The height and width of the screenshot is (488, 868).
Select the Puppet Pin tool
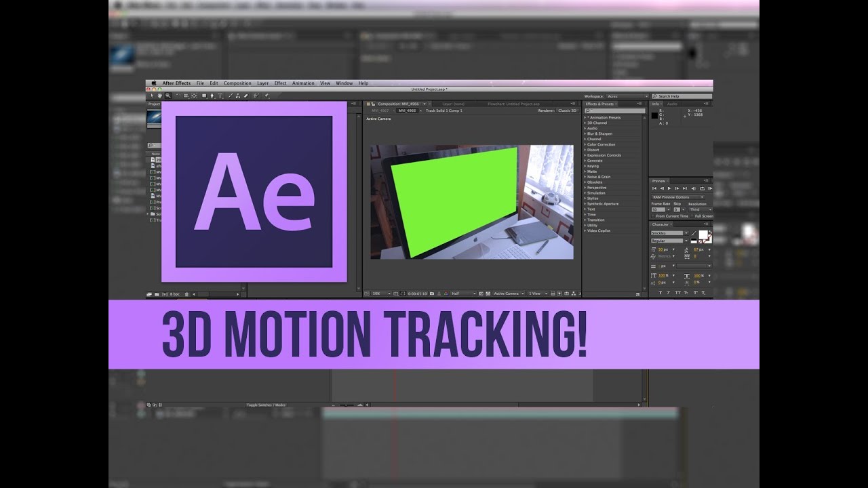click(x=267, y=96)
